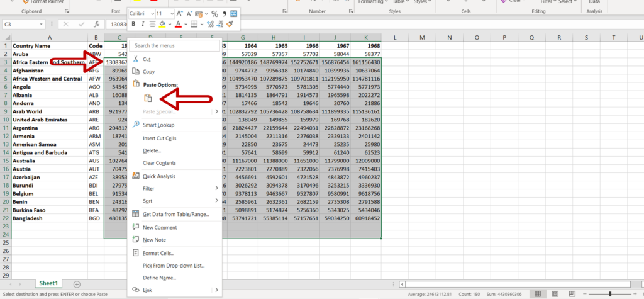This screenshot has width=644, height=299.
Task: Open font size 11 dropdown
Action: tap(171, 14)
